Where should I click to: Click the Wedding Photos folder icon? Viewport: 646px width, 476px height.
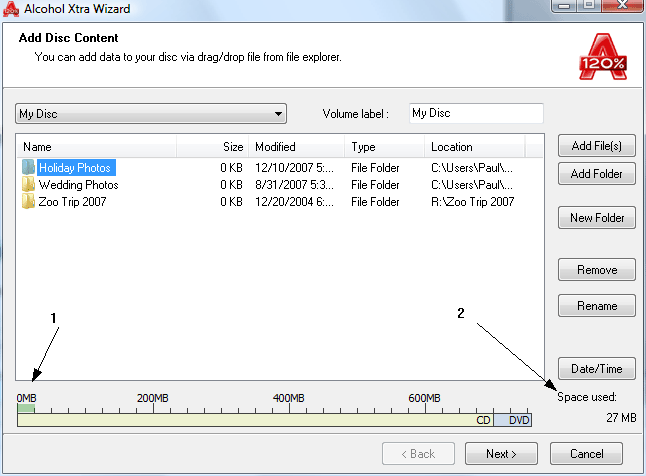(28, 185)
